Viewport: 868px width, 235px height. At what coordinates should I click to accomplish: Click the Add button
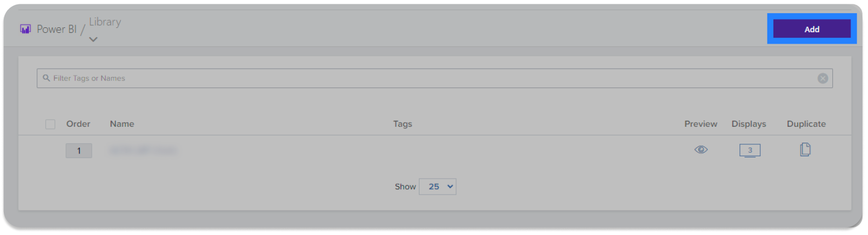[812, 29]
